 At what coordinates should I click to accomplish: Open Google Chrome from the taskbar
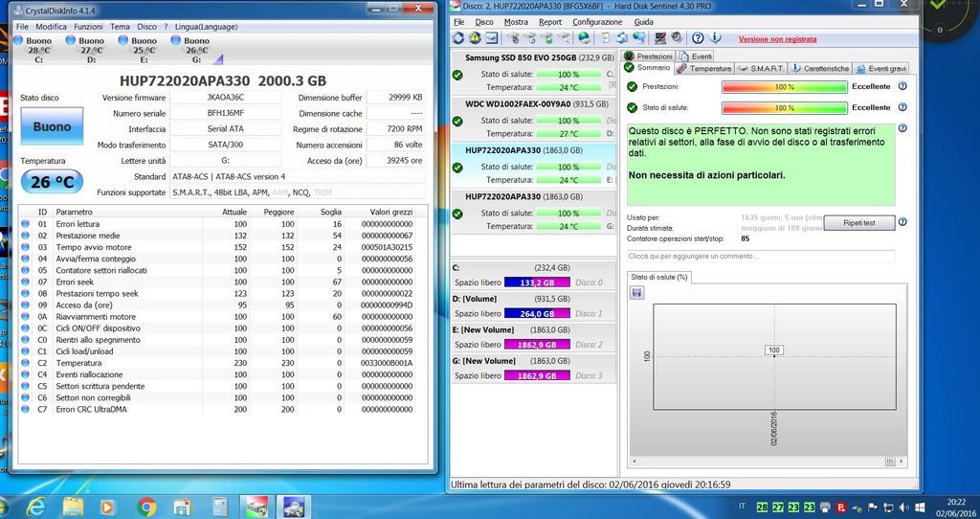tap(147, 506)
